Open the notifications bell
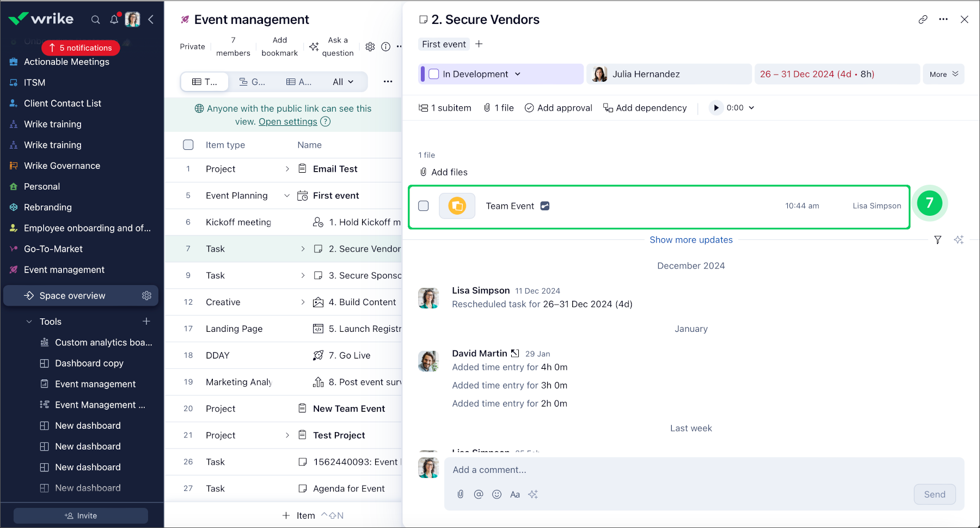980x528 pixels. [114, 20]
